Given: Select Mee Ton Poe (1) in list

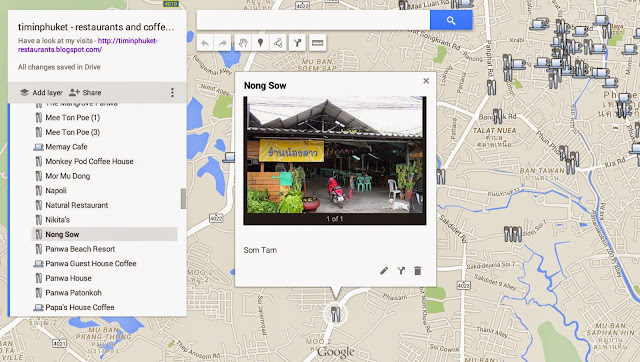Looking at the screenshot, I should click(104, 118).
